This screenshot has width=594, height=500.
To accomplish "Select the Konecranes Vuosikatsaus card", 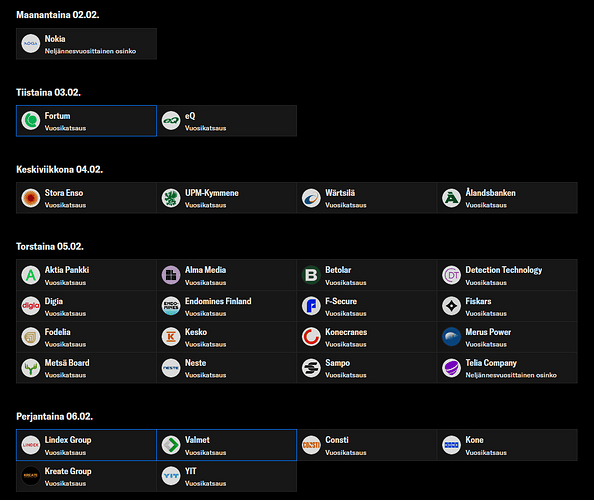I will 367,337.
